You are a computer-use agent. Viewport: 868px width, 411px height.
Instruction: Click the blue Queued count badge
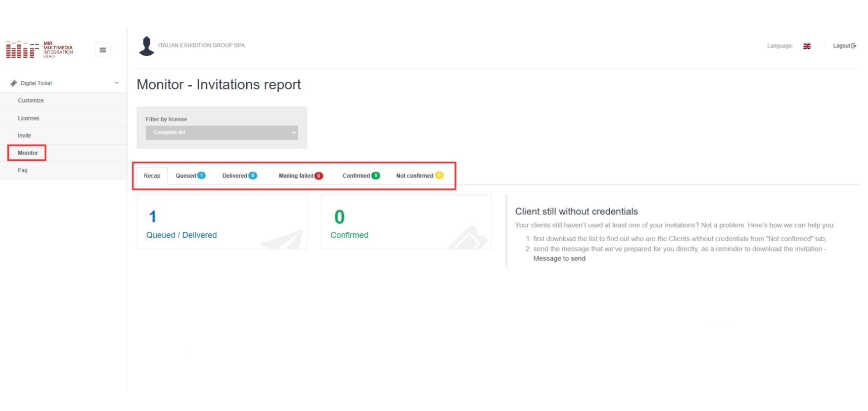tap(201, 175)
